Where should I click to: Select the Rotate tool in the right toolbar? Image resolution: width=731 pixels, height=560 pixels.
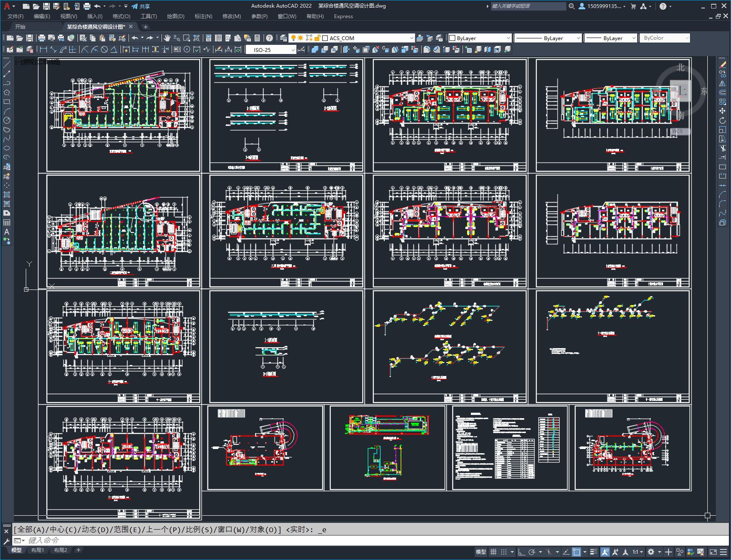723,120
